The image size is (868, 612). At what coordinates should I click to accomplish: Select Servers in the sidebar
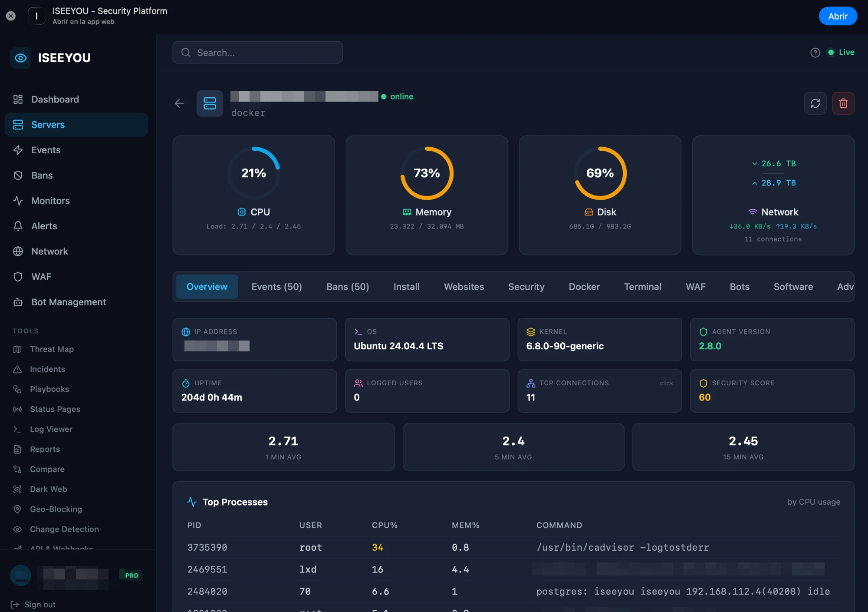coord(76,125)
